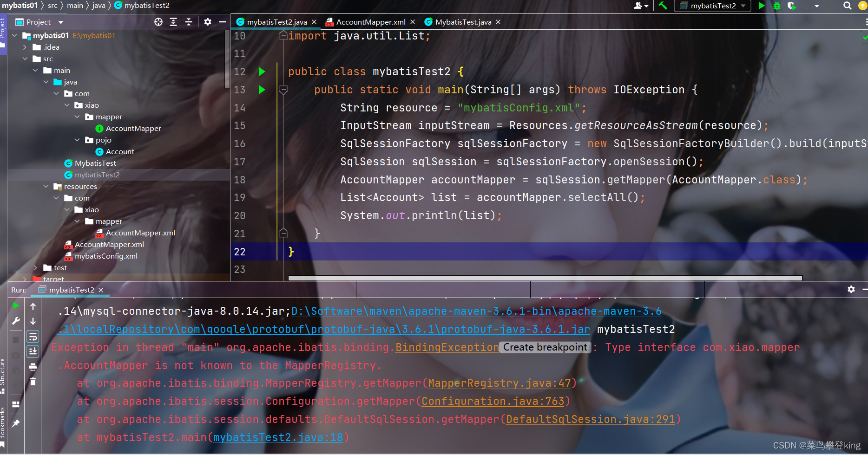The width and height of the screenshot is (868, 455).
Task: Collapse the mapper folder in the tree
Action: click(77, 117)
